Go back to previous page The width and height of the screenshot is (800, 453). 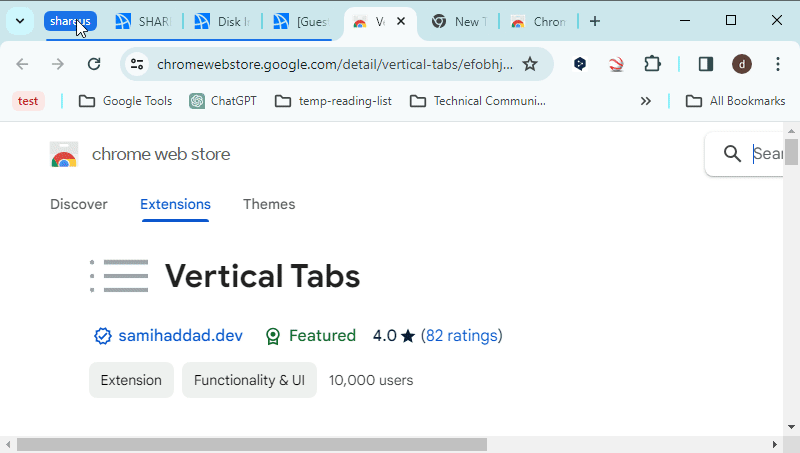tap(22, 64)
